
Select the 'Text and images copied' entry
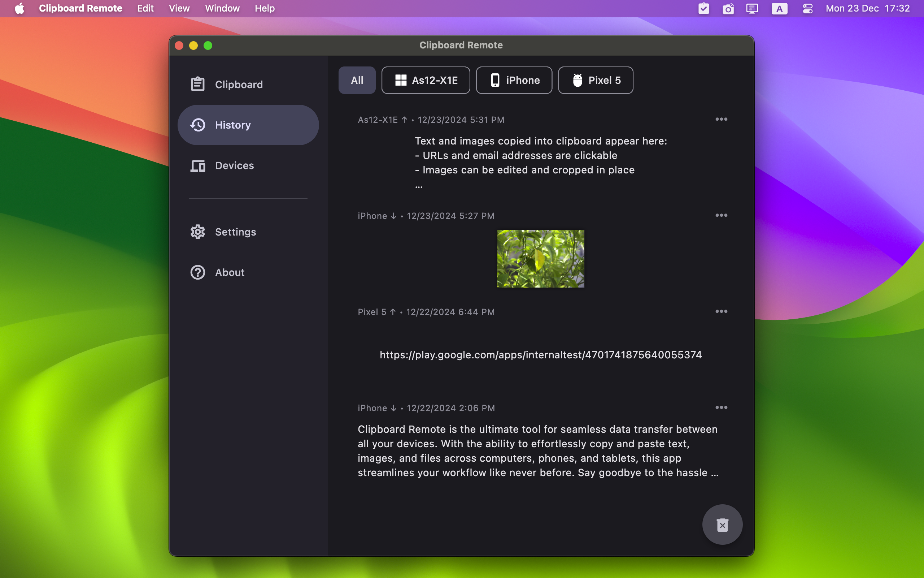(541, 163)
